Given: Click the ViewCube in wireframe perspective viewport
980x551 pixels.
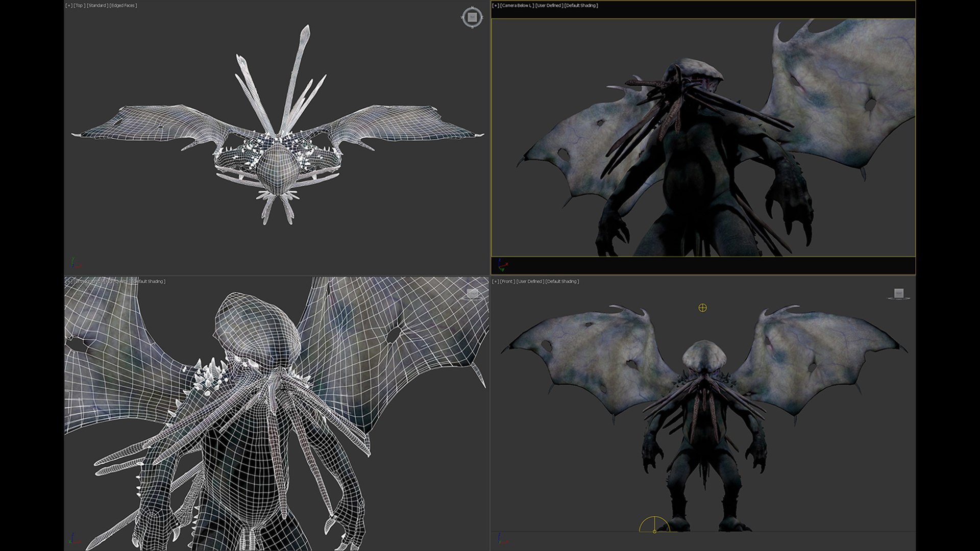Looking at the screenshot, I should pos(473,293).
